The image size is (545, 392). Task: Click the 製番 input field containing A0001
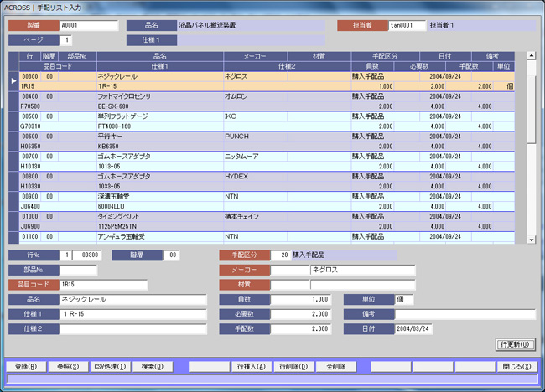click(x=88, y=25)
